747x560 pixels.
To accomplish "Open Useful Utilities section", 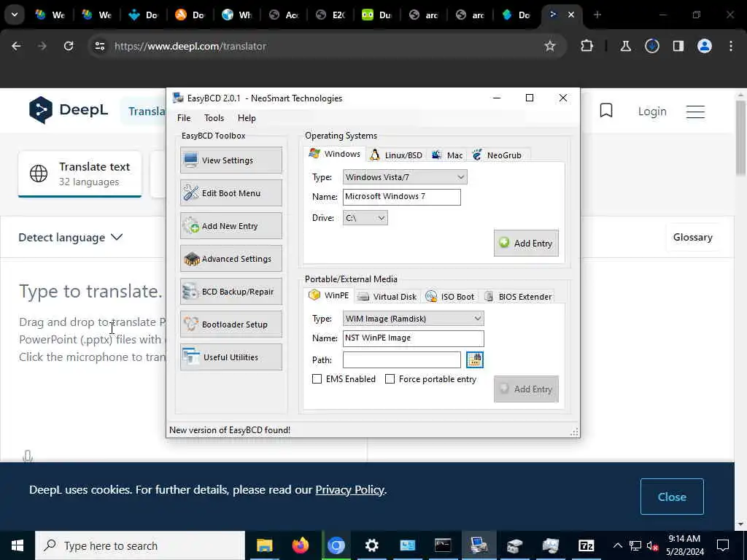I will pos(231,357).
